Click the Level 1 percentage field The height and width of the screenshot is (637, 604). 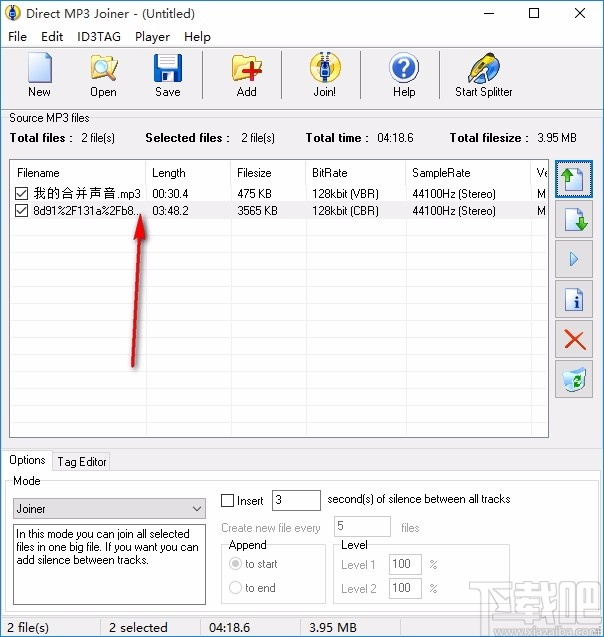click(405, 564)
